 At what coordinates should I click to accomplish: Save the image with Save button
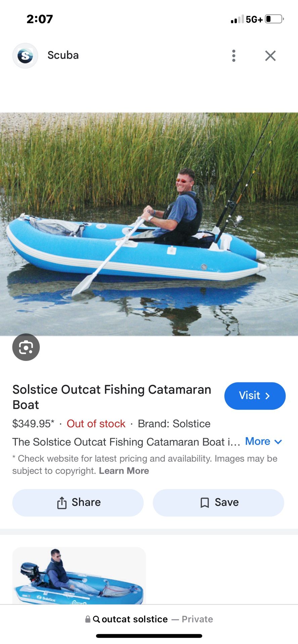pos(218,502)
